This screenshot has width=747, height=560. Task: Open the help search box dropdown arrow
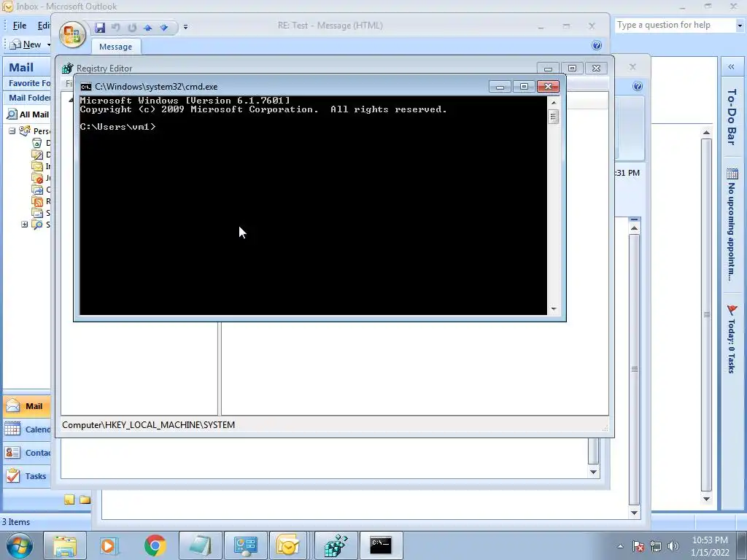pyautogui.click(x=740, y=26)
